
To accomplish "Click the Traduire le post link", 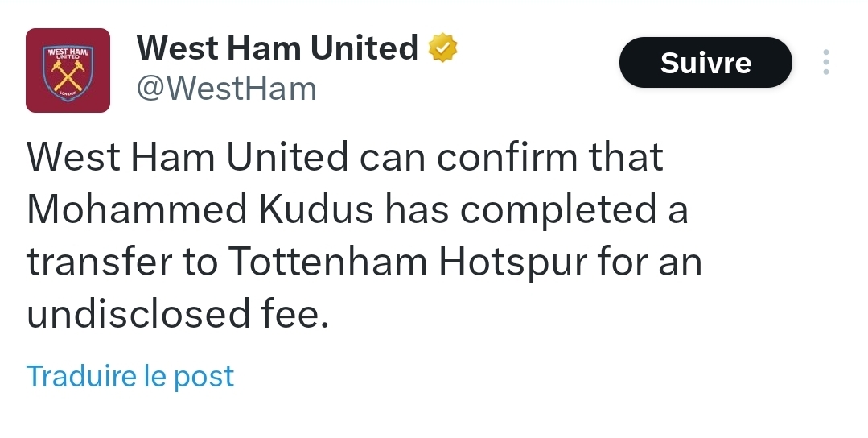I will click(130, 376).
